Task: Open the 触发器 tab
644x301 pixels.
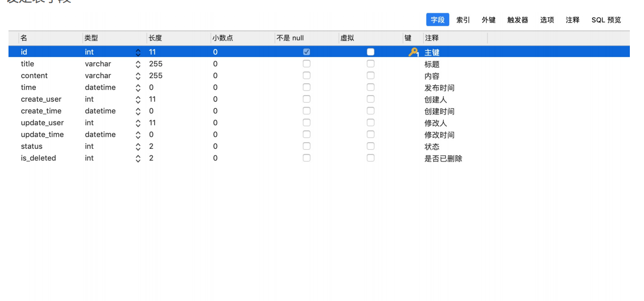Action: coord(517,20)
